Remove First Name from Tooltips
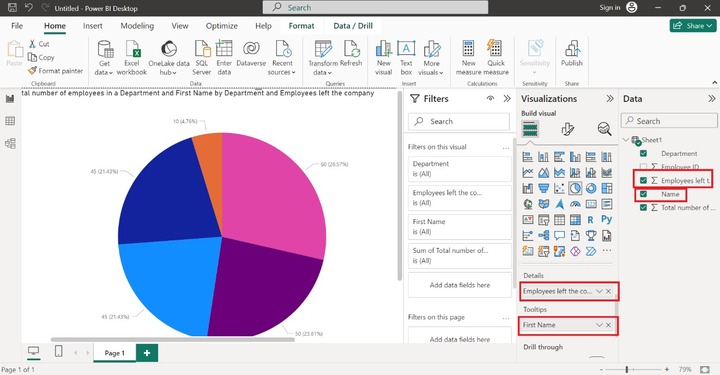This screenshot has height=375, width=720. click(608, 325)
